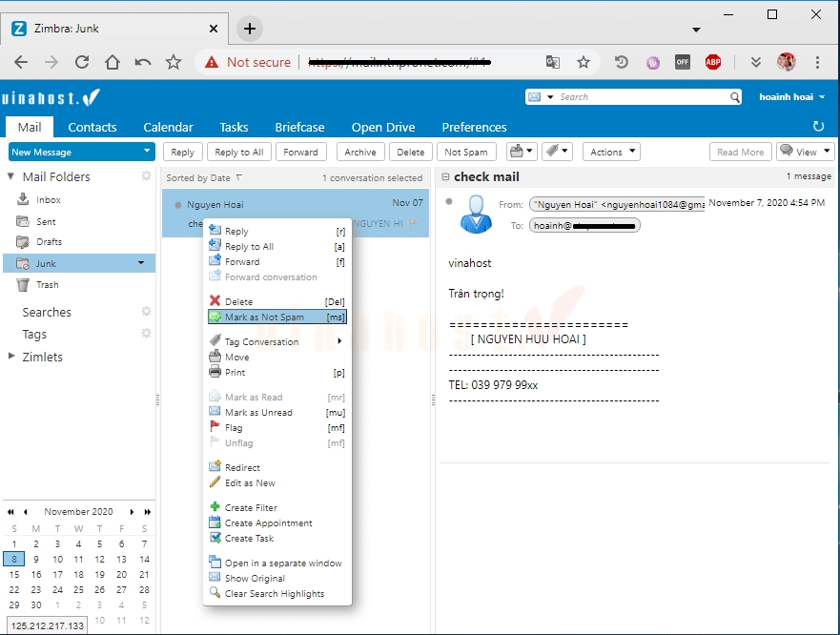Switch to the Contacts tab
The height and width of the screenshot is (635, 840).
[x=92, y=127]
